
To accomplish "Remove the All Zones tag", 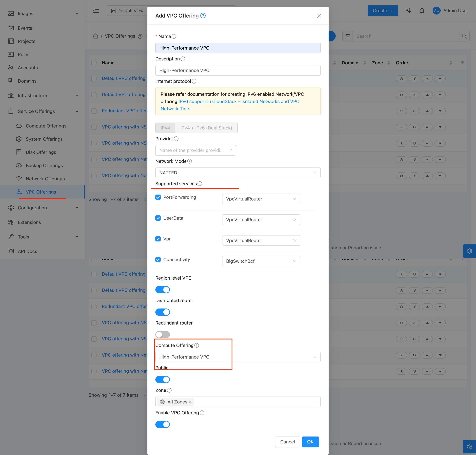I will (x=190, y=402).
